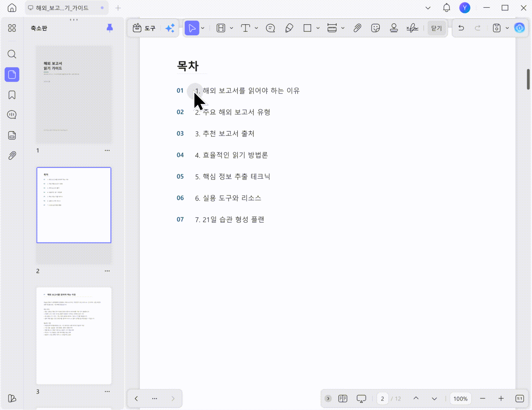Click the vertical document scrollbar
Image resolution: width=532 pixels, height=410 pixels.
pyautogui.click(x=528, y=79)
